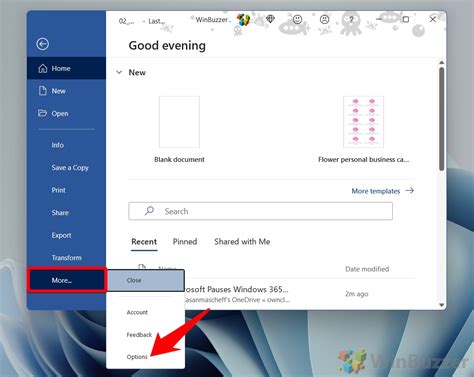The height and width of the screenshot is (377, 474).
Task: Go to the Print page
Action: pos(66,190)
